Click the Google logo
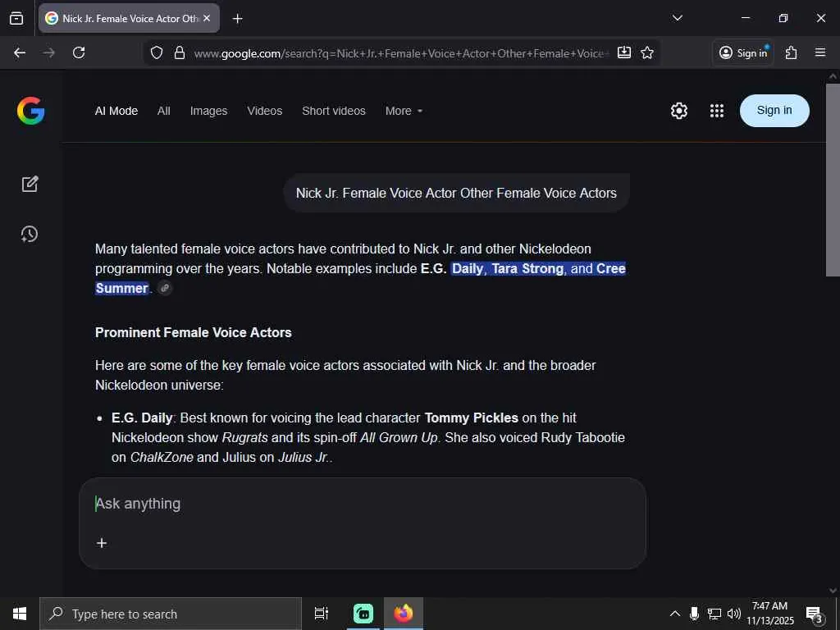Screen dimensions: 840x630 (x=30, y=111)
